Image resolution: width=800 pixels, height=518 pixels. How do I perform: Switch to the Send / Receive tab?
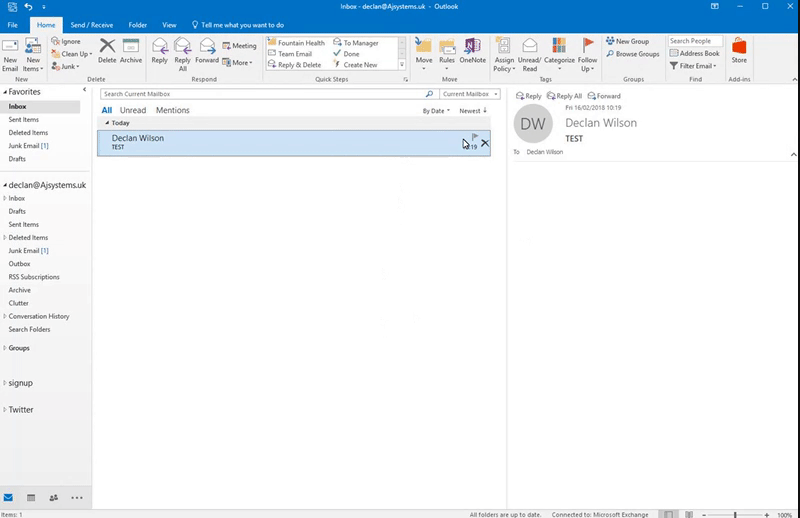tap(92, 25)
